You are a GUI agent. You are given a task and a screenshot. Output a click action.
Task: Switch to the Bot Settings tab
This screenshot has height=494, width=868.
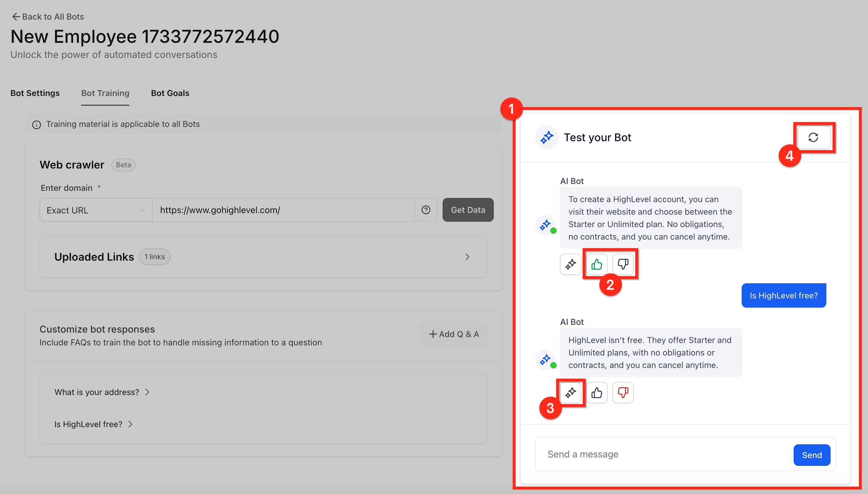pyautogui.click(x=35, y=93)
